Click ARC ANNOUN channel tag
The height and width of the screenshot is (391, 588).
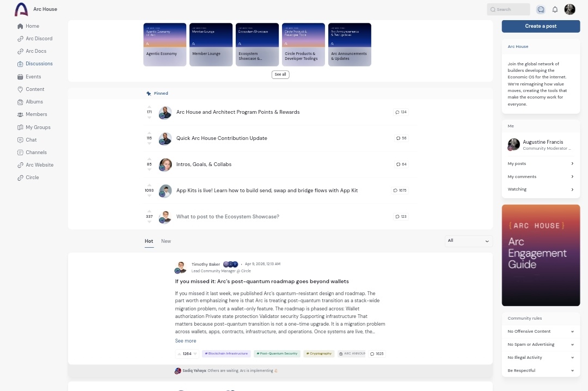[x=352, y=353]
